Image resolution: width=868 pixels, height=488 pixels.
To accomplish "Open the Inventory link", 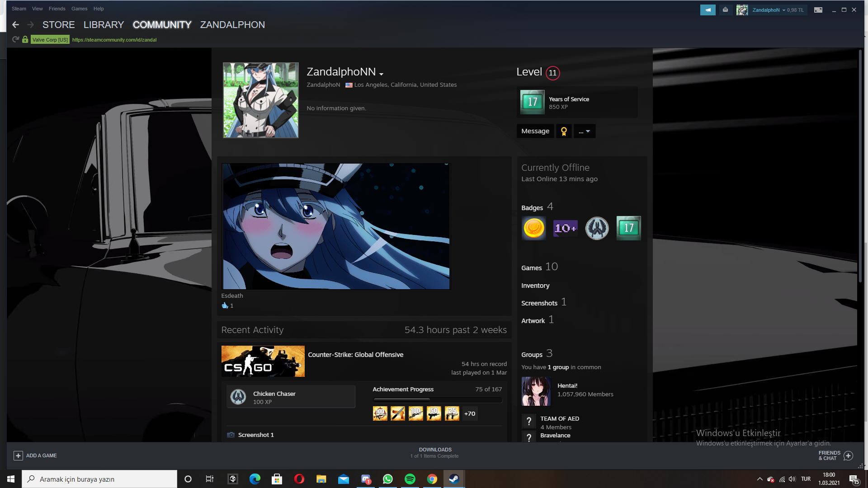I will click(x=535, y=286).
